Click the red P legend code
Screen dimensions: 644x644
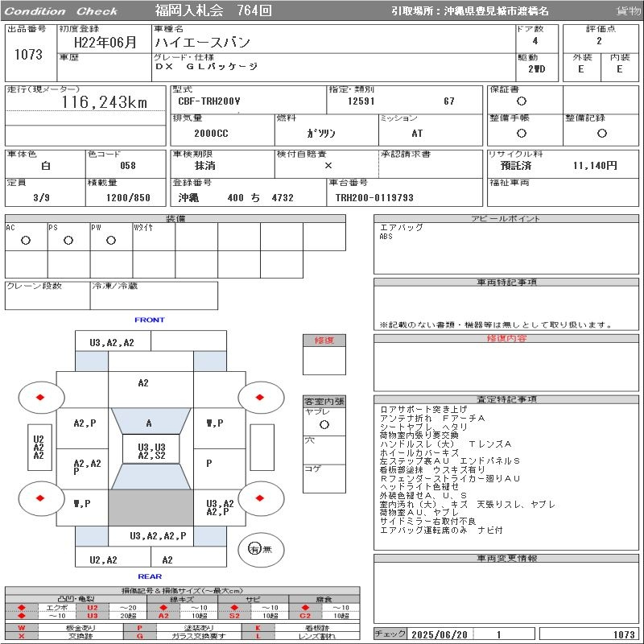point(139,628)
